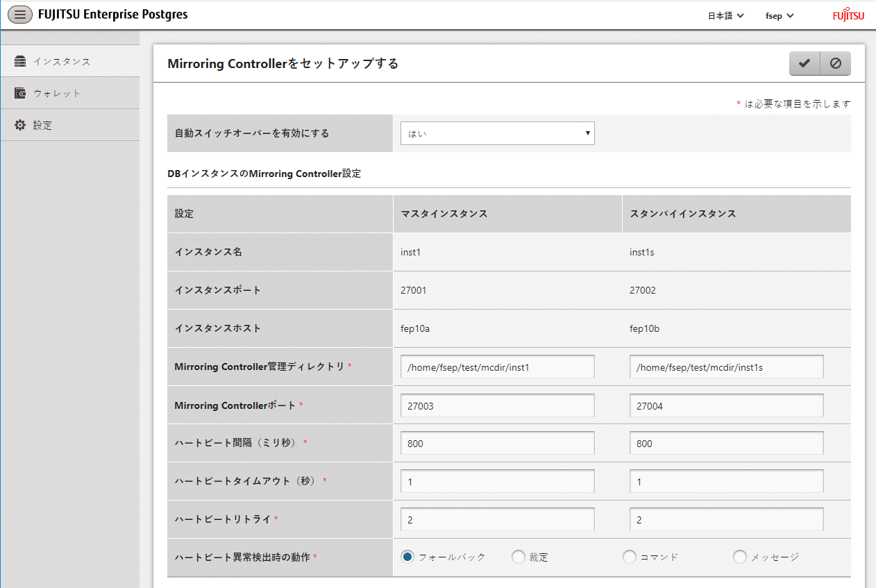Click the standby Mirroring Controller port field 27004

click(726, 405)
